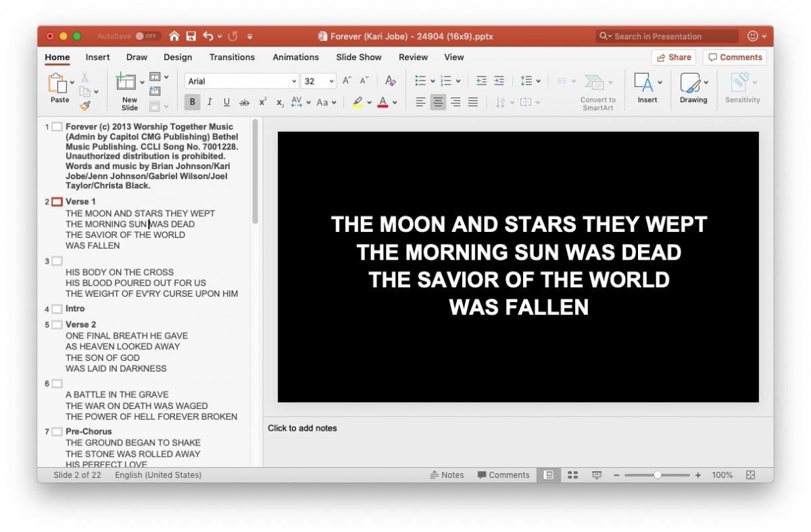Click the Clear Formatting icon
This screenshot has height=532, width=811.
point(390,81)
